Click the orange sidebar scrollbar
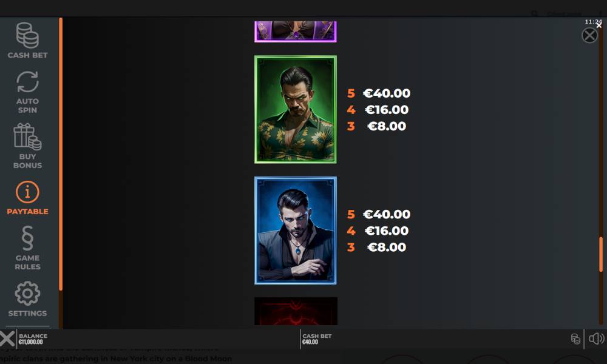This screenshot has width=607, height=364. [x=61, y=154]
